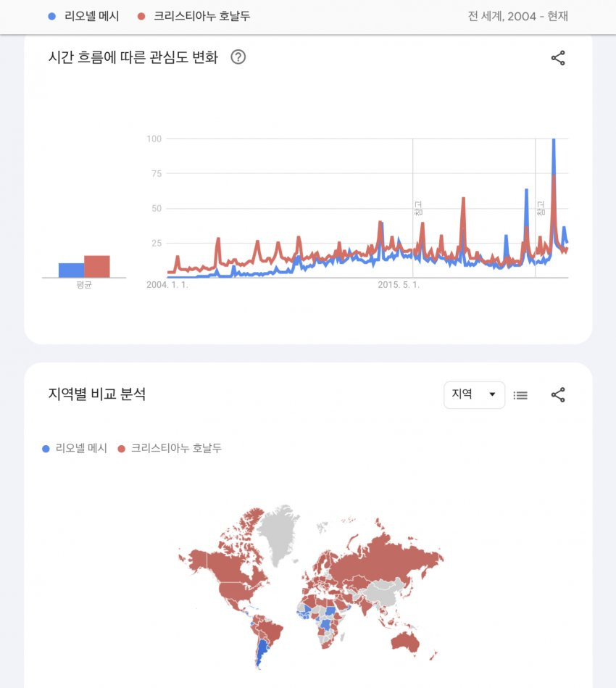Share the interest over time chart
Viewport: 616px width, 688px height.
click(x=558, y=58)
